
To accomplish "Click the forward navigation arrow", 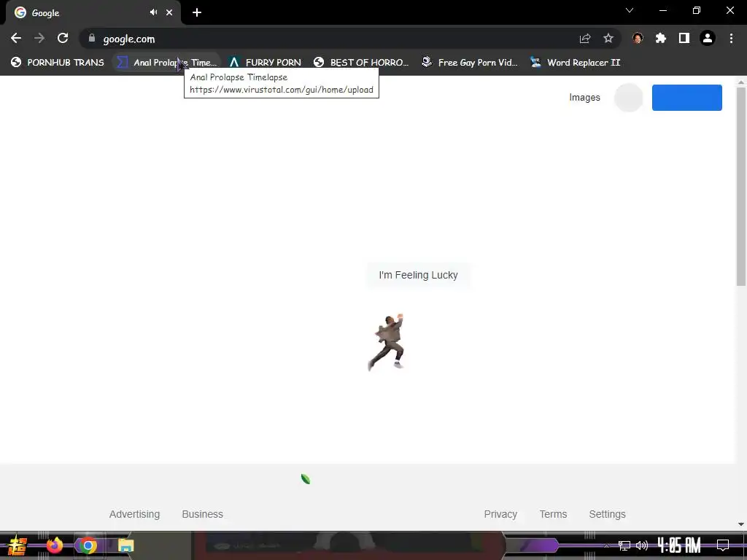I will point(39,38).
